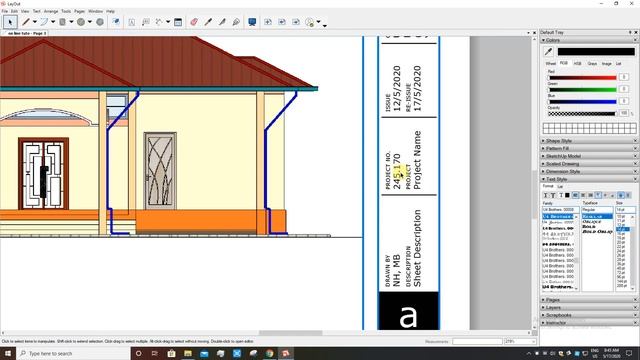Select the Rectangle shape tool
Screen dimensions: 640x360
(x=62, y=22)
